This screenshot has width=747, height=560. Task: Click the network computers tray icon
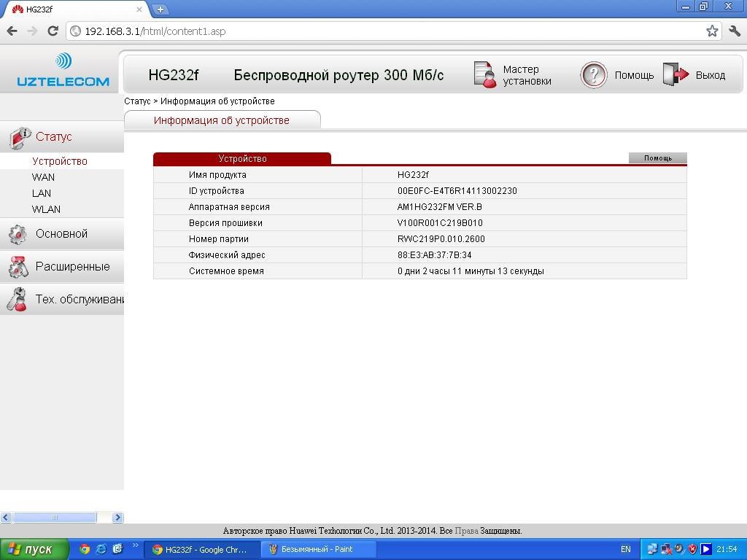pos(653,549)
